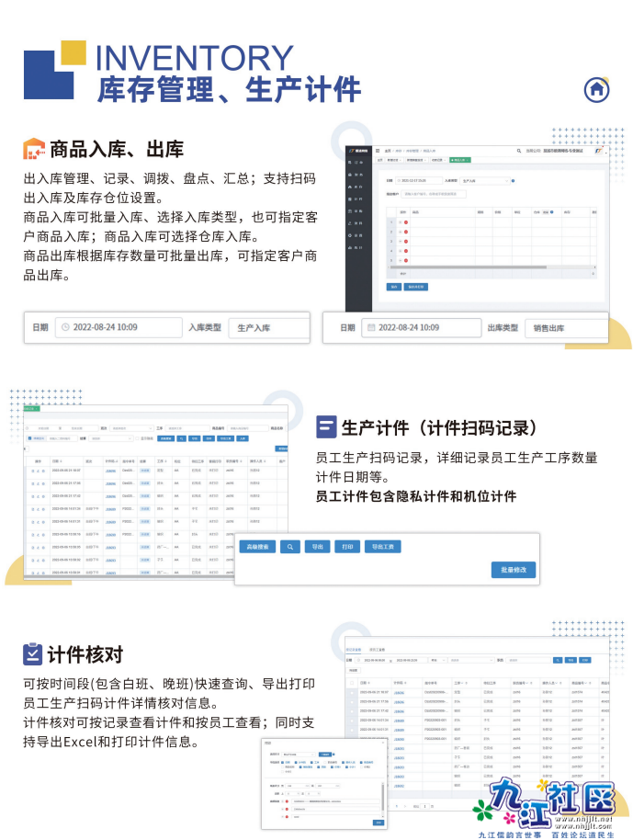Delete row 2 with its red icon
The height and width of the screenshot is (840, 633).
point(406,232)
